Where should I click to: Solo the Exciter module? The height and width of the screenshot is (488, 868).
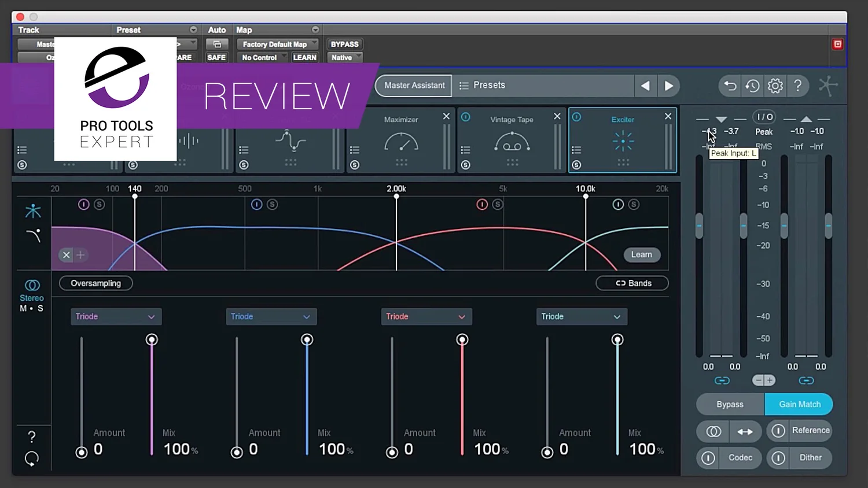point(576,165)
